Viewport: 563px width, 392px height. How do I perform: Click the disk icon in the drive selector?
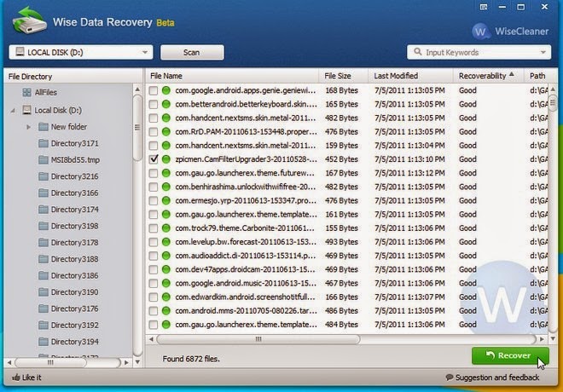point(20,52)
